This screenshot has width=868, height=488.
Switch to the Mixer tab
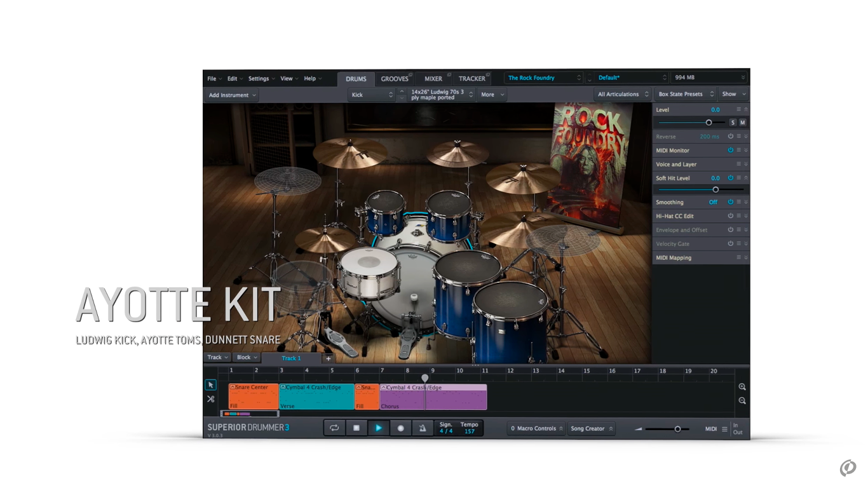pos(433,79)
